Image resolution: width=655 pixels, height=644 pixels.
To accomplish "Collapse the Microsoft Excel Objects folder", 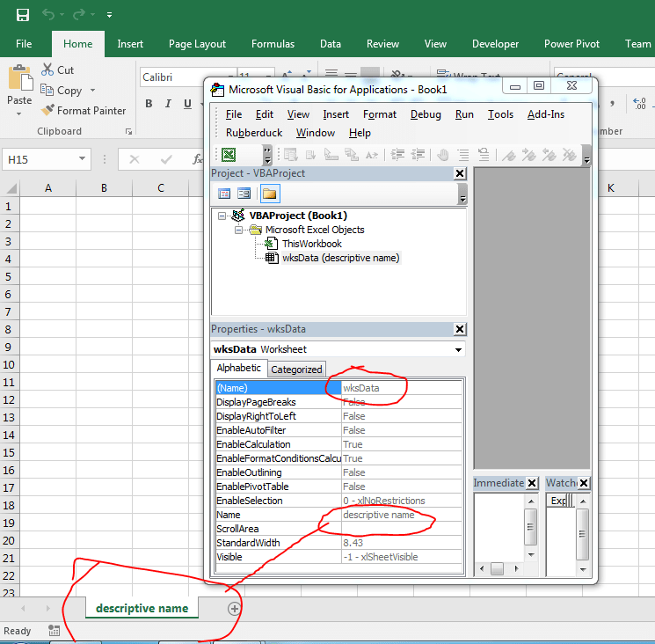I will click(x=238, y=230).
